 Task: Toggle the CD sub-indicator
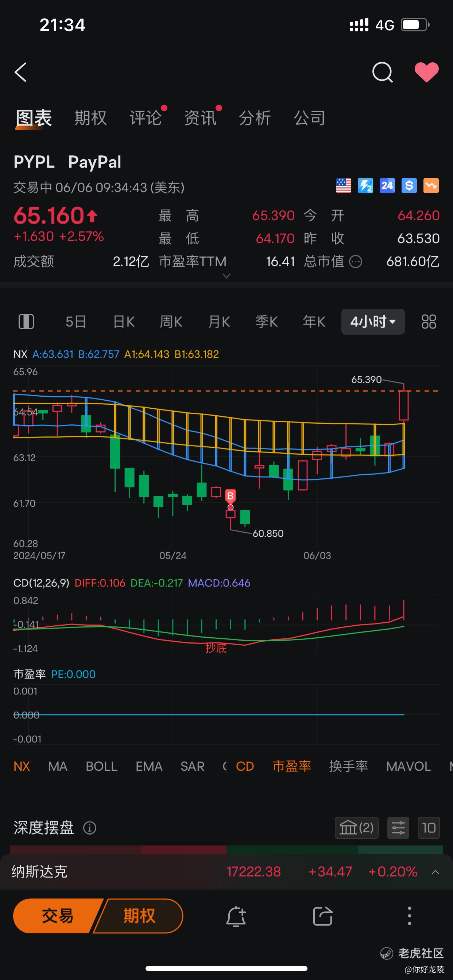pos(245,766)
